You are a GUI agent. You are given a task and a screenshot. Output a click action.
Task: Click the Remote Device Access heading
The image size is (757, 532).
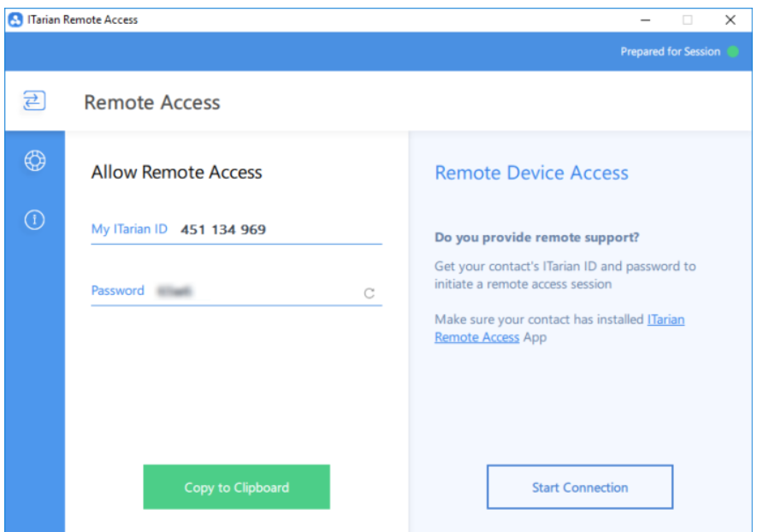pos(531,173)
